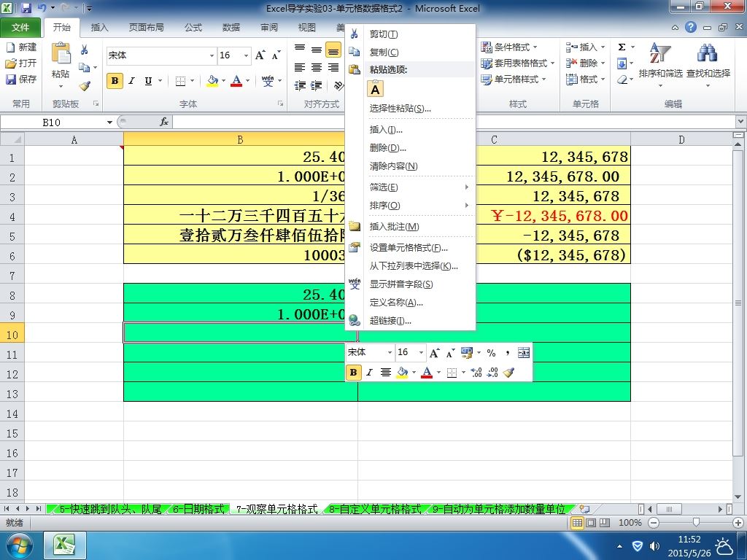747x560 pixels.
Task: Click the 保存 save button in ribbon
Action: coord(21,79)
